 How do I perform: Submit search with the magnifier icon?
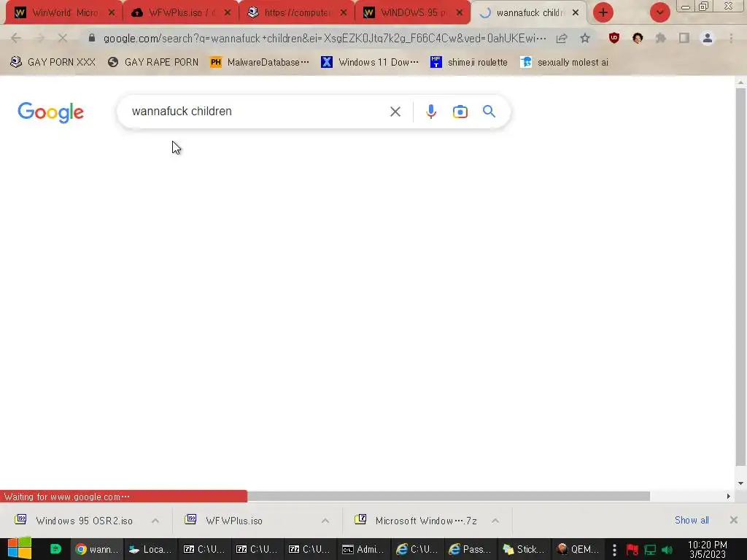click(x=489, y=112)
